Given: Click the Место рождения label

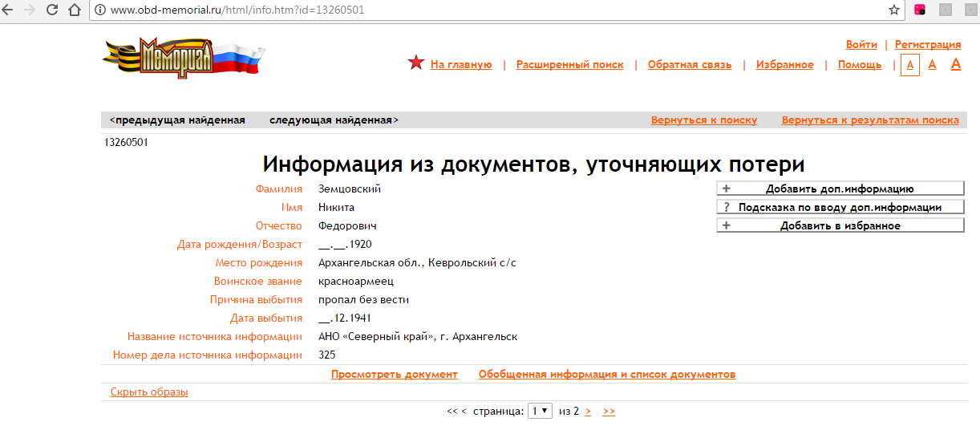Looking at the screenshot, I should pyautogui.click(x=259, y=263).
